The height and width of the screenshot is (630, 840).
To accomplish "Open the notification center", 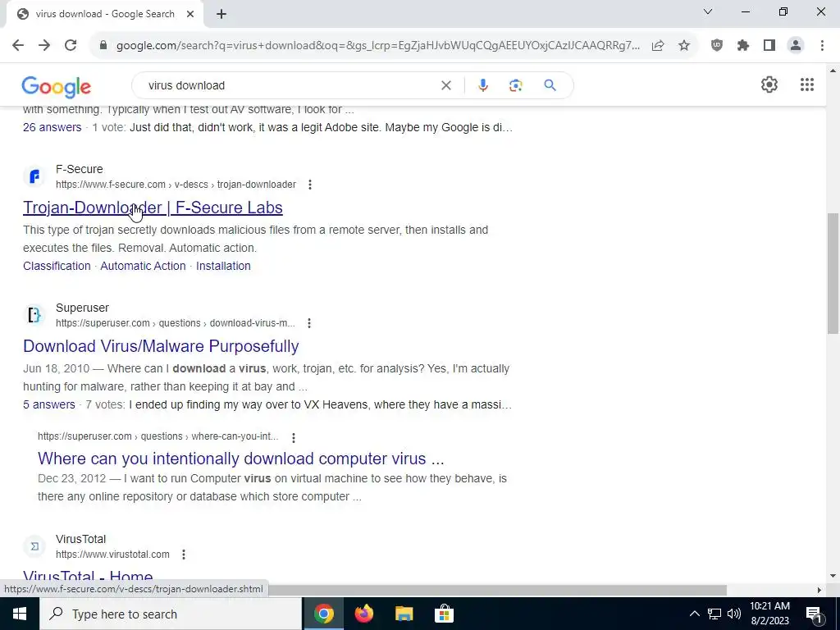I will click(x=814, y=614).
